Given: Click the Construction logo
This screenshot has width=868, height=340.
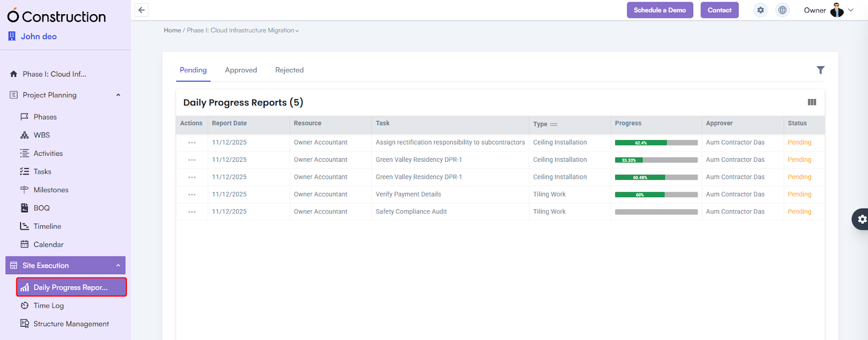Looking at the screenshot, I should click(x=56, y=16).
